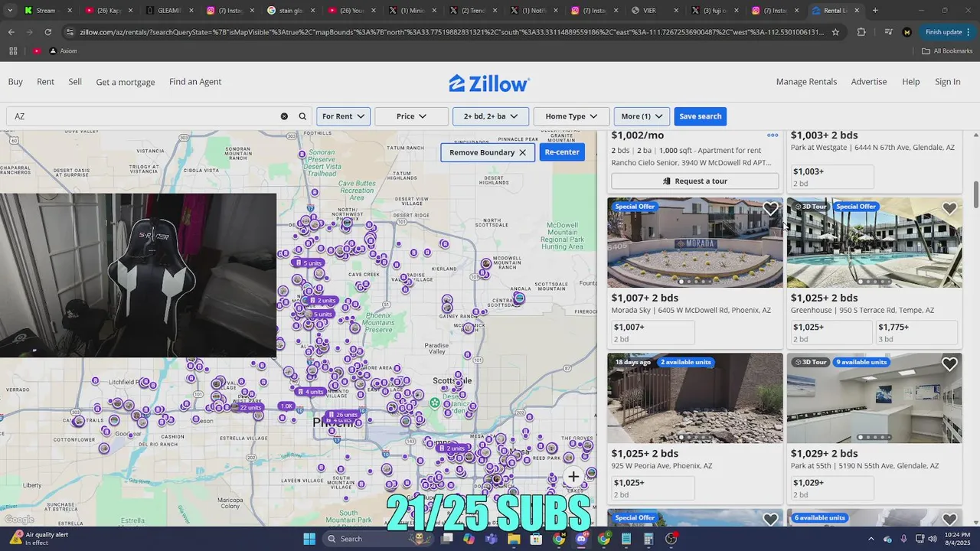Image resolution: width=980 pixels, height=551 pixels.
Task: Open the Sell menu
Action: tap(75, 82)
